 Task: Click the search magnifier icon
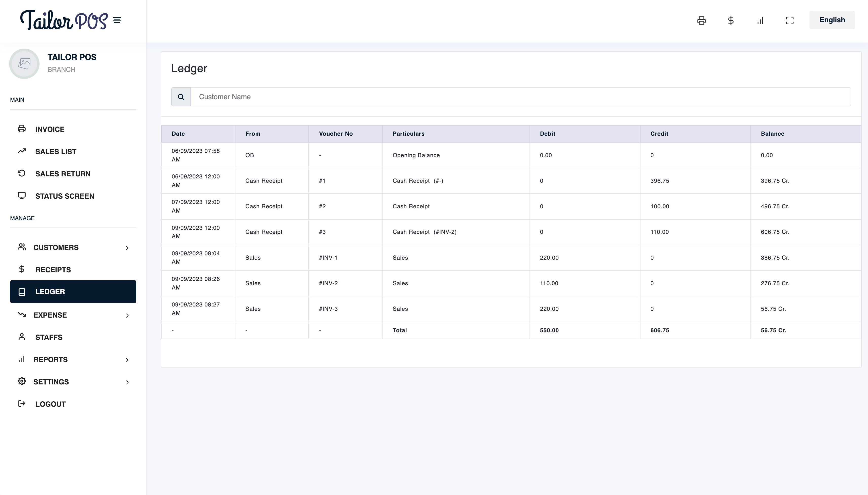[x=181, y=97]
